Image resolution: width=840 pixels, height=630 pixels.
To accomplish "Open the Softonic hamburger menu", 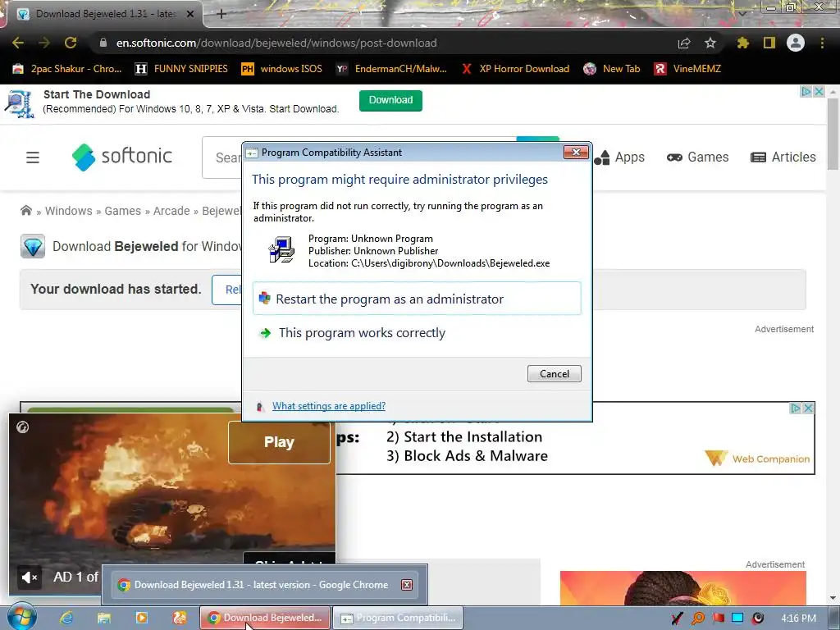I will pos(33,157).
